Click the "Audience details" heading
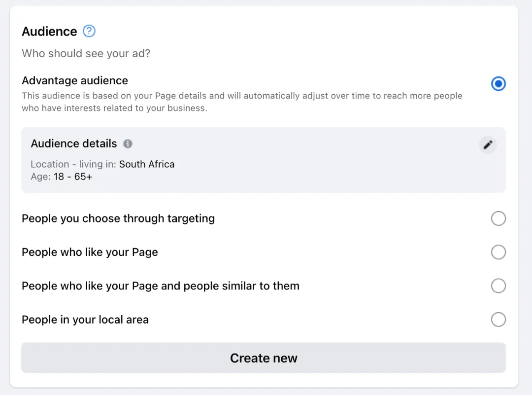The height and width of the screenshot is (395, 532). tap(73, 144)
